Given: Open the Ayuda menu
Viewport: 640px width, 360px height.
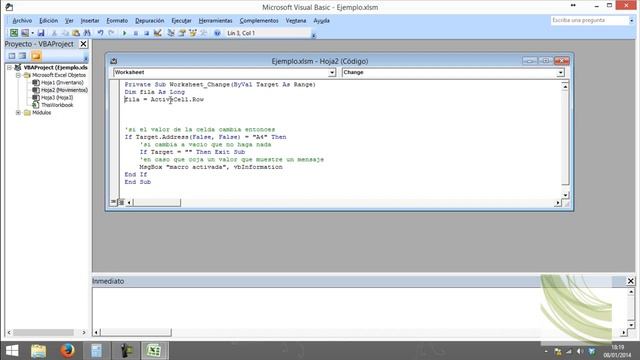Looking at the screenshot, I should pyautogui.click(x=321, y=20).
